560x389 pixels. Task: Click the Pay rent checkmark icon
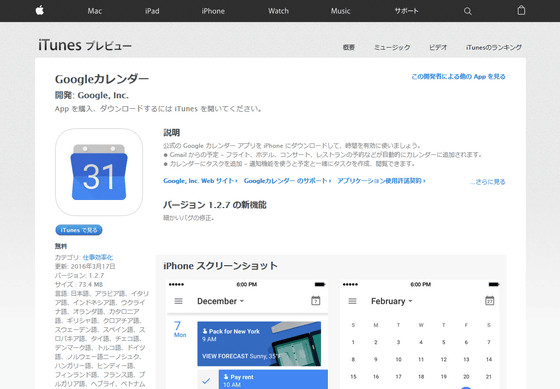point(206,381)
